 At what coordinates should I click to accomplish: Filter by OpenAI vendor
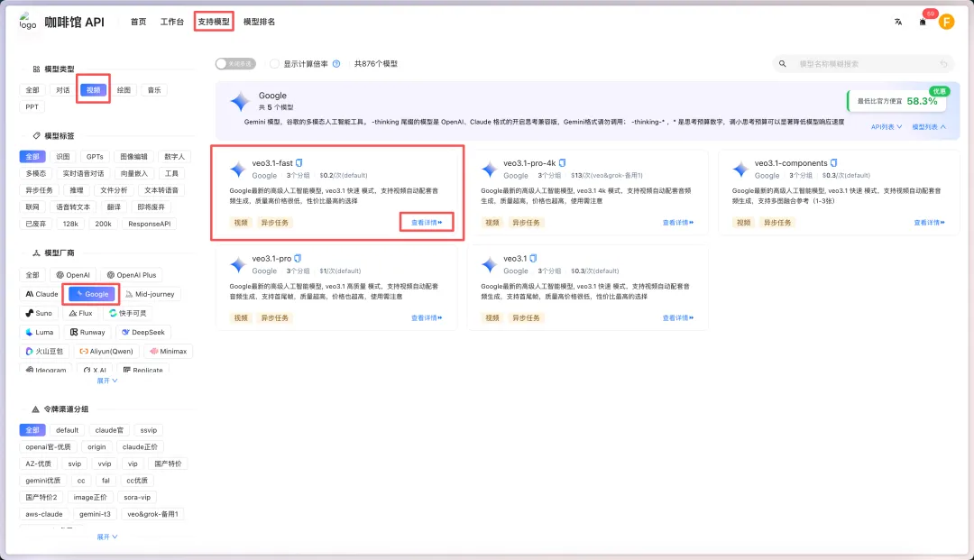click(73, 275)
